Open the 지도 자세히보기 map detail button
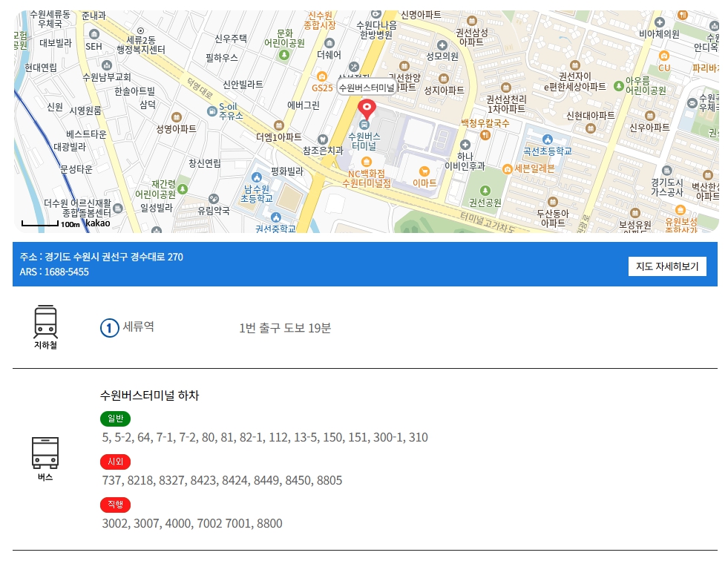 (667, 266)
